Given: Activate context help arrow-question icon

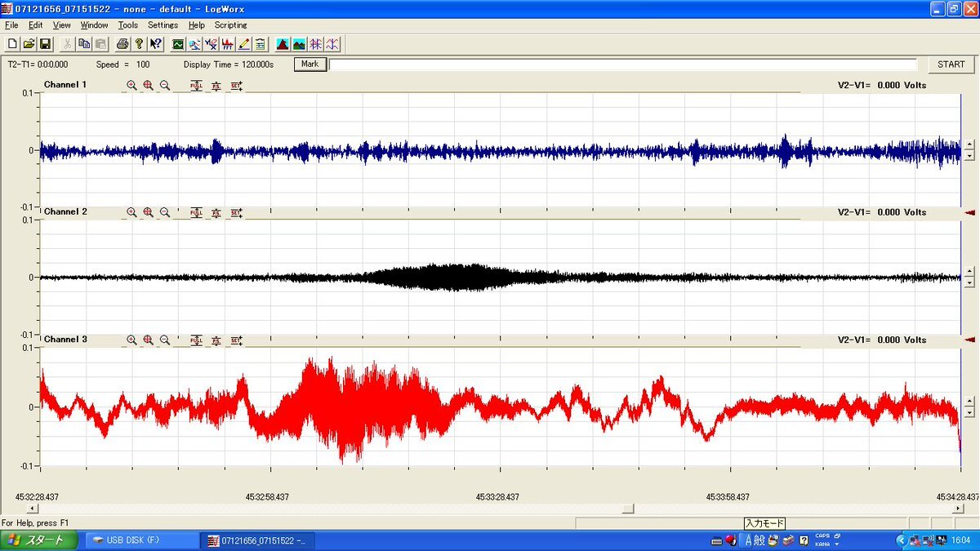Looking at the screenshot, I should [156, 44].
